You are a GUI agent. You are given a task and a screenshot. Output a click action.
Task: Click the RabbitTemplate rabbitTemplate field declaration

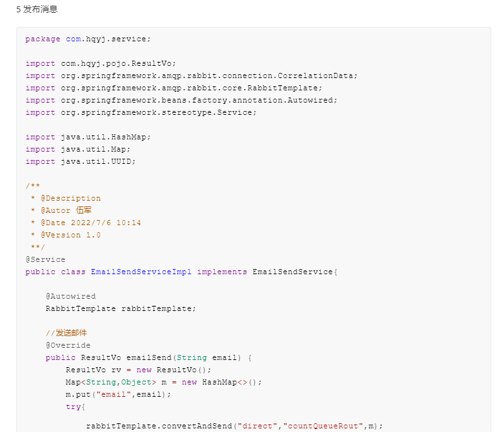[120, 308]
